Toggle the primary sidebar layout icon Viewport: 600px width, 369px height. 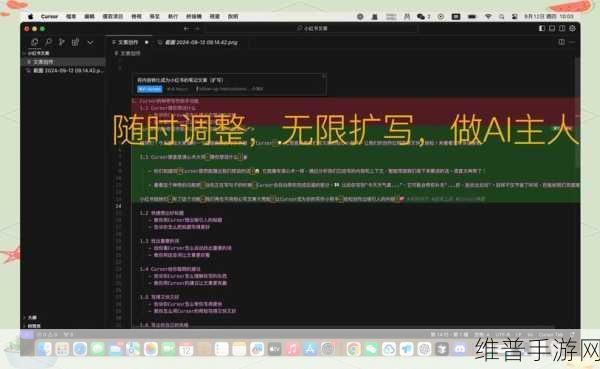tap(542, 28)
